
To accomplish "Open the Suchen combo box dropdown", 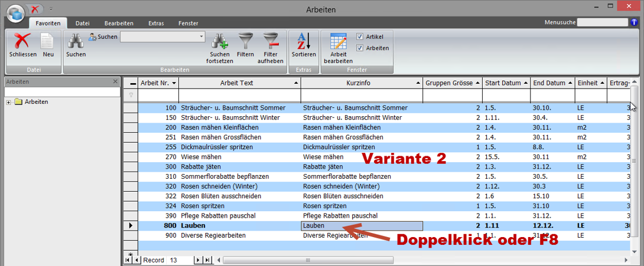I will (201, 37).
